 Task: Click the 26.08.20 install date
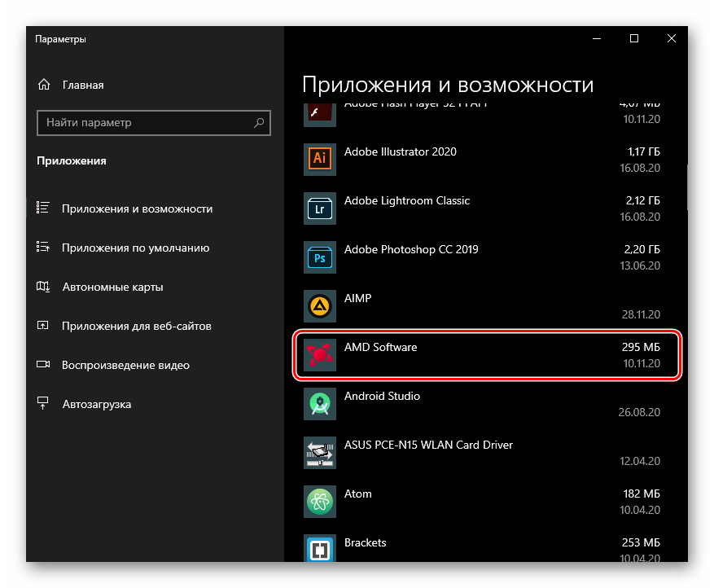639,412
